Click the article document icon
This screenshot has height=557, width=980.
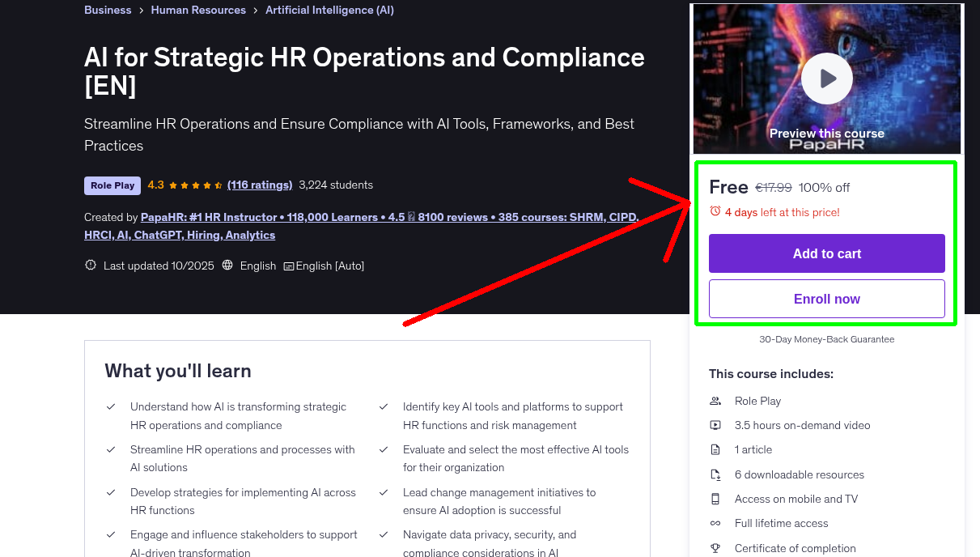[x=715, y=449]
